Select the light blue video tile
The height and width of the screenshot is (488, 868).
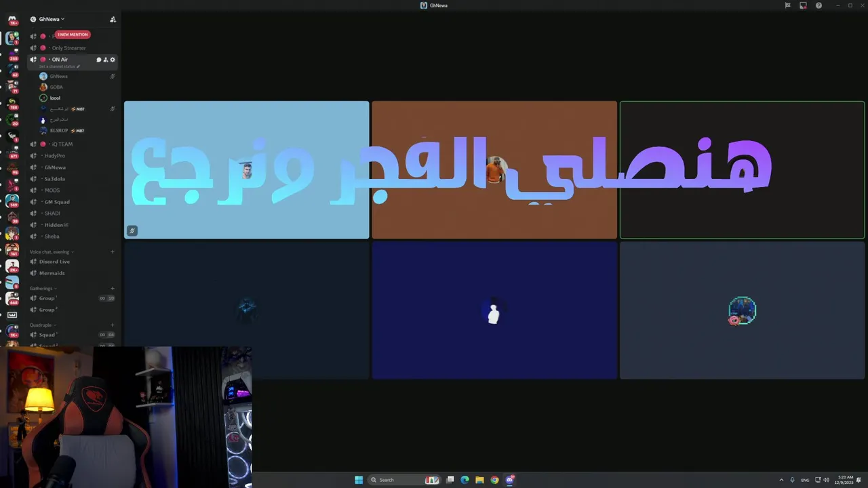click(x=247, y=170)
